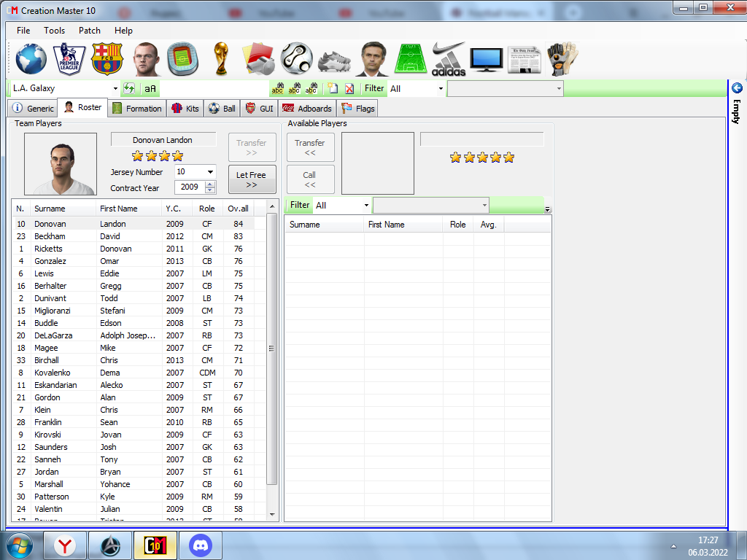Open the refresh icon next to team selector
Screen dimensions: 747x560
pyautogui.click(x=128, y=88)
